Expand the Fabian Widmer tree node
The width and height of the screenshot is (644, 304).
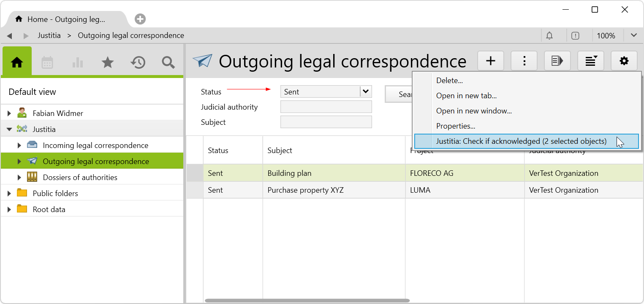pyautogui.click(x=10, y=113)
